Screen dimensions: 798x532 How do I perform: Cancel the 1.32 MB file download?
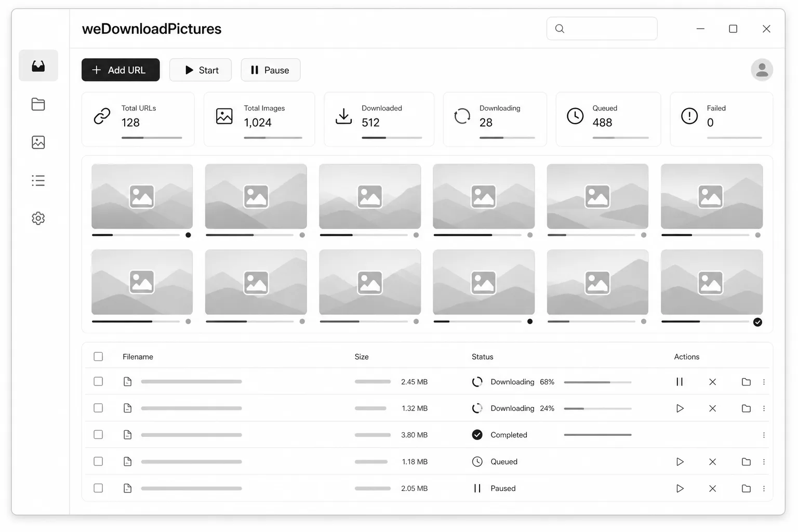[712, 408]
